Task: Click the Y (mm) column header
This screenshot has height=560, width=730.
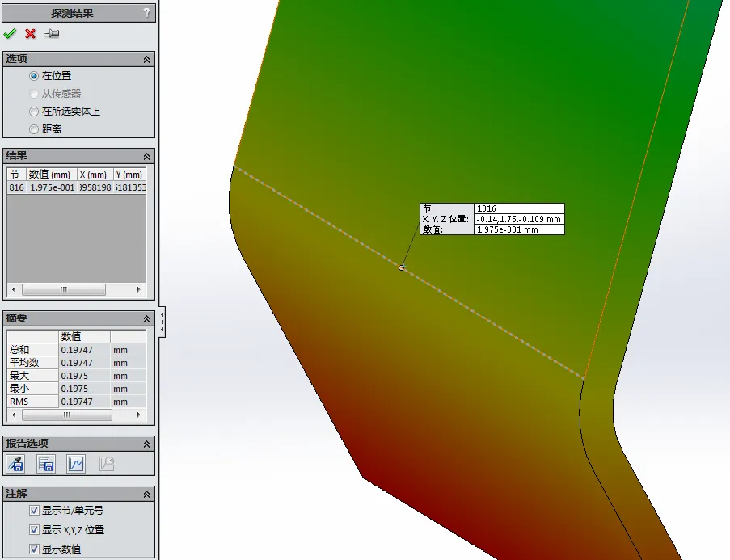Action: coord(130,175)
